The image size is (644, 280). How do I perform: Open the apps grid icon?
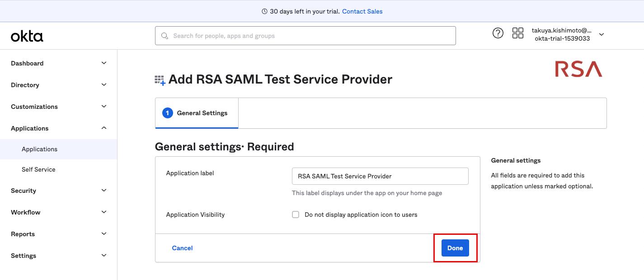(x=517, y=33)
